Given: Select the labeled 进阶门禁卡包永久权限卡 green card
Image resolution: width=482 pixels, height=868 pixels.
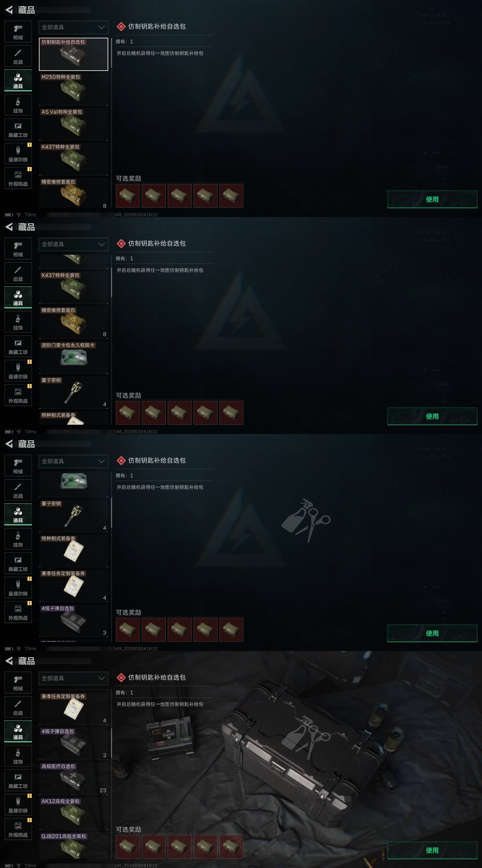Looking at the screenshot, I should tap(74, 357).
